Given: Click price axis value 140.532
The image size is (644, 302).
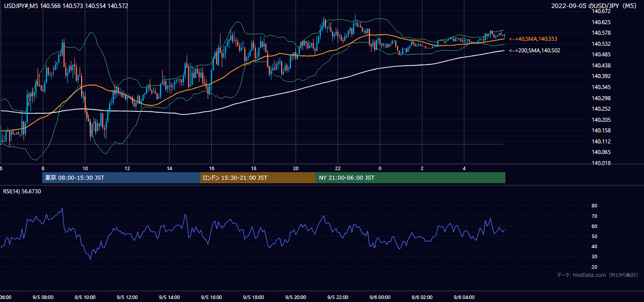Looking at the screenshot, I should [x=601, y=44].
